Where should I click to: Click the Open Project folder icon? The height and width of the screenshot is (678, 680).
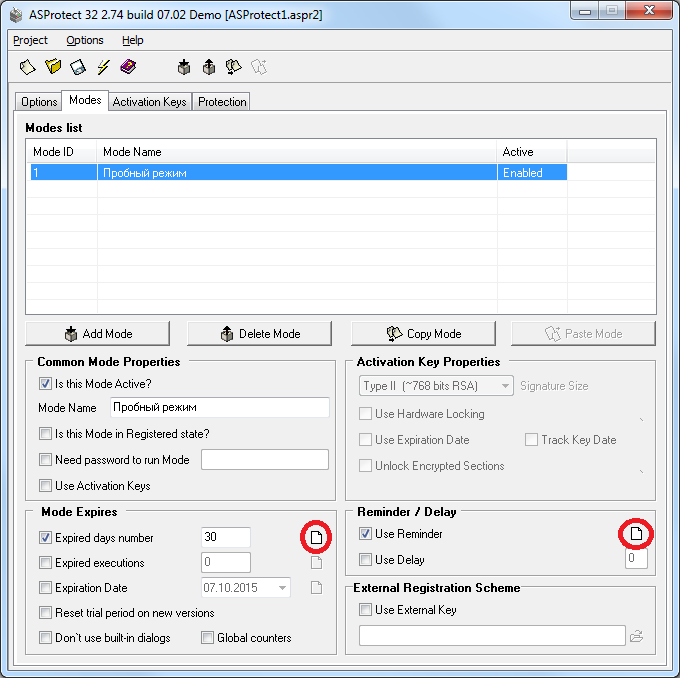(53, 67)
